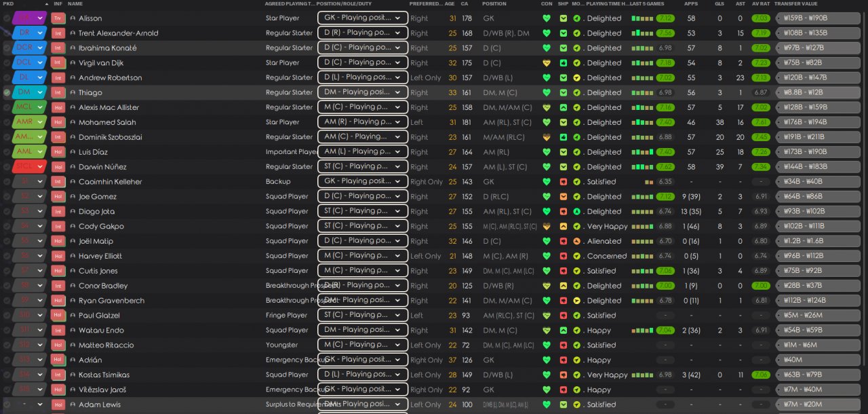Click Trent Alexander-Arnold's 7.56 last-game rating

click(665, 33)
